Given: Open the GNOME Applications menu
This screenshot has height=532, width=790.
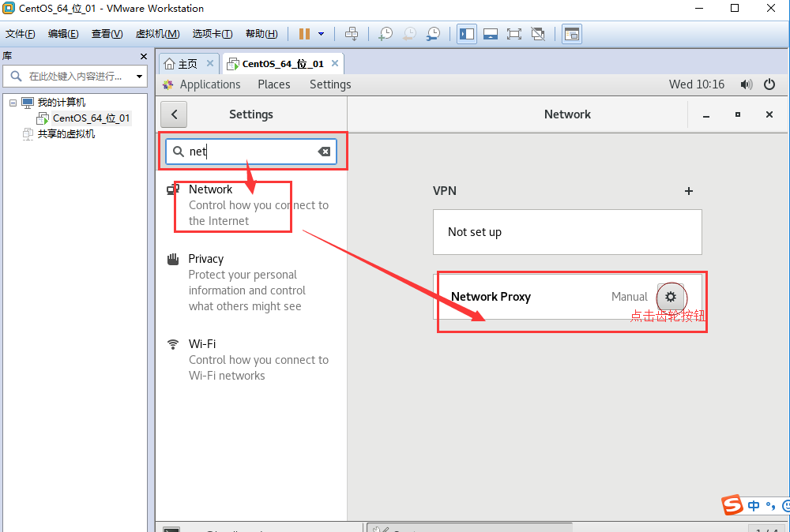Looking at the screenshot, I should 210,84.
